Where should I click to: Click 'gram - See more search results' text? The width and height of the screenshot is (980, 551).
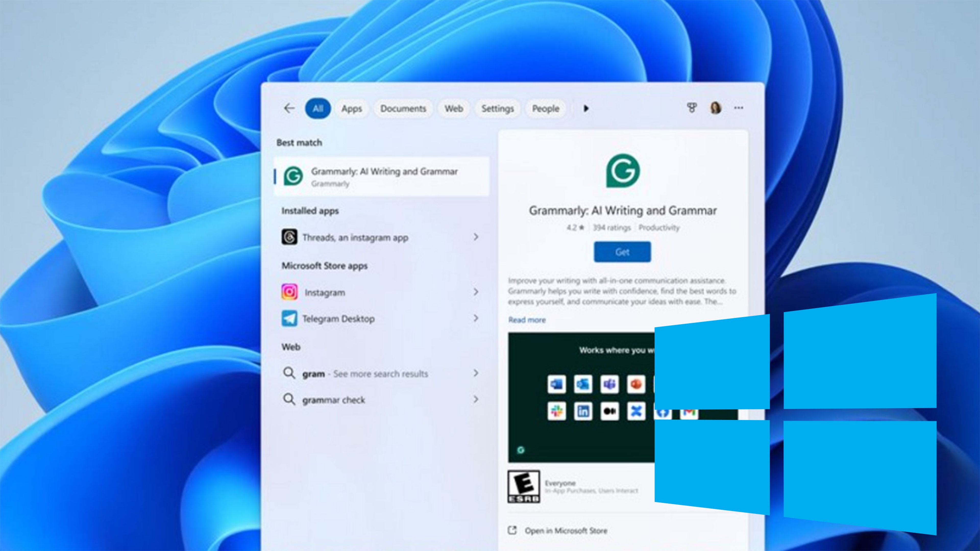pos(365,374)
